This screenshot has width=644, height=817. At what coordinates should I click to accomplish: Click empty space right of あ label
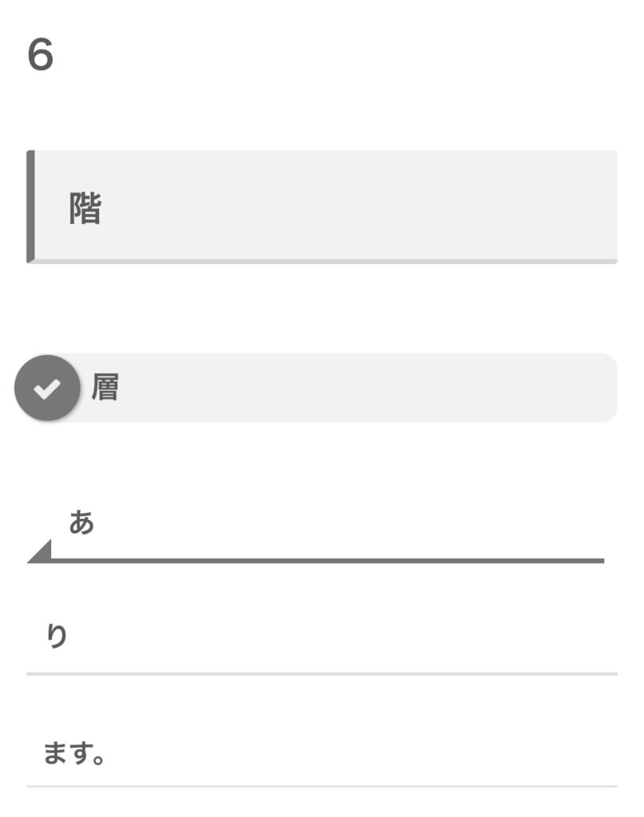tap(359, 523)
